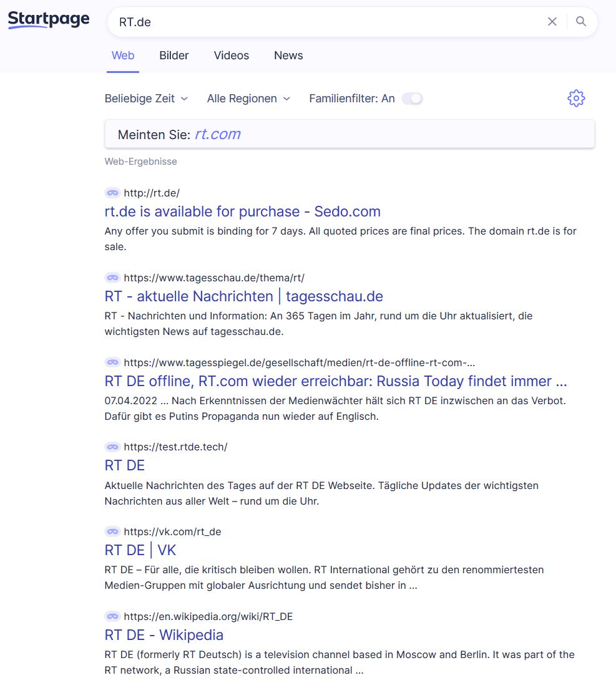The height and width of the screenshot is (688, 616).
Task: Expand the Alle Regionen dropdown
Action: (x=248, y=99)
